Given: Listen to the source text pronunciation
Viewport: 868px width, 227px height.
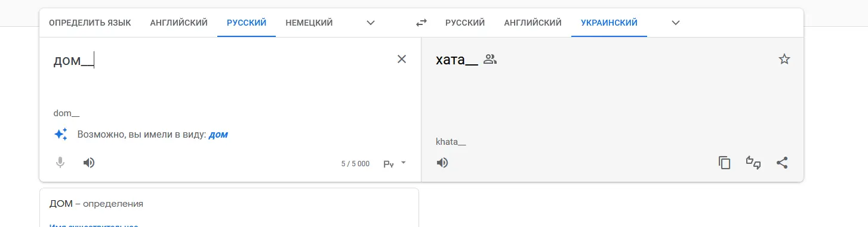Looking at the screenshot, I should [x=89, y=163].
